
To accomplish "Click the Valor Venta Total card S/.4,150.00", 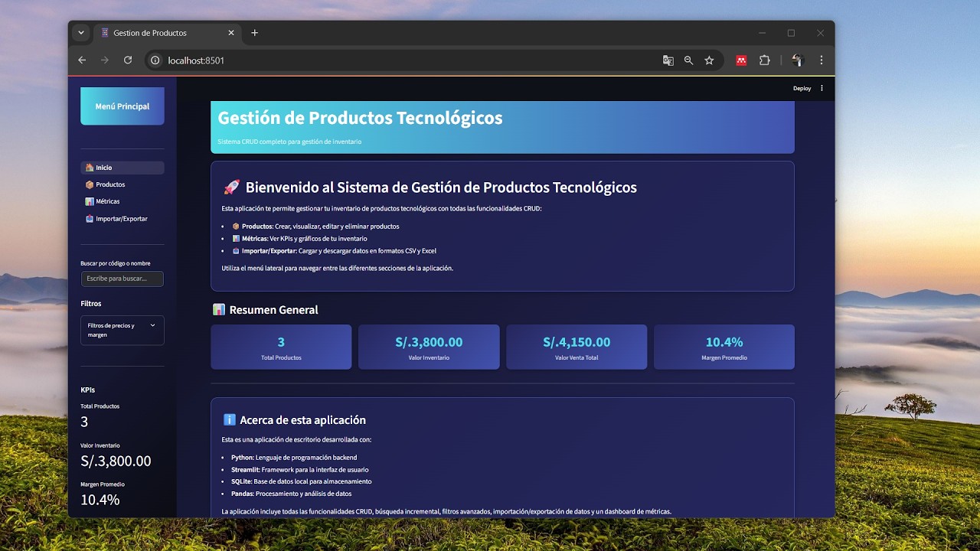I will [577, 347].
